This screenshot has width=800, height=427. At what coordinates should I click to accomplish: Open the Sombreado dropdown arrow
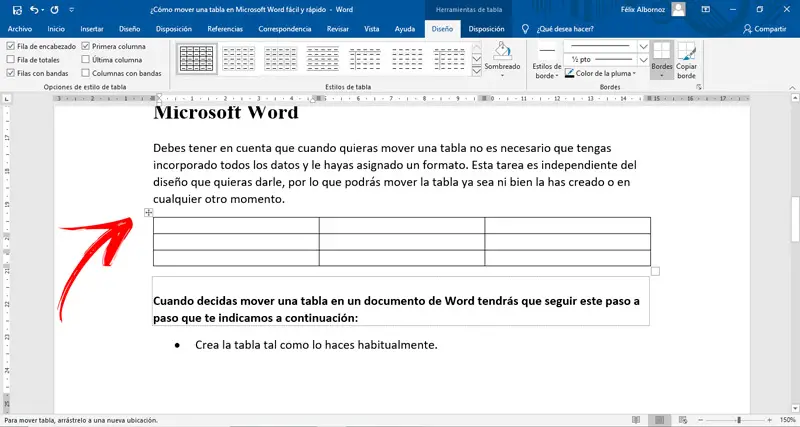pos(502,76)
